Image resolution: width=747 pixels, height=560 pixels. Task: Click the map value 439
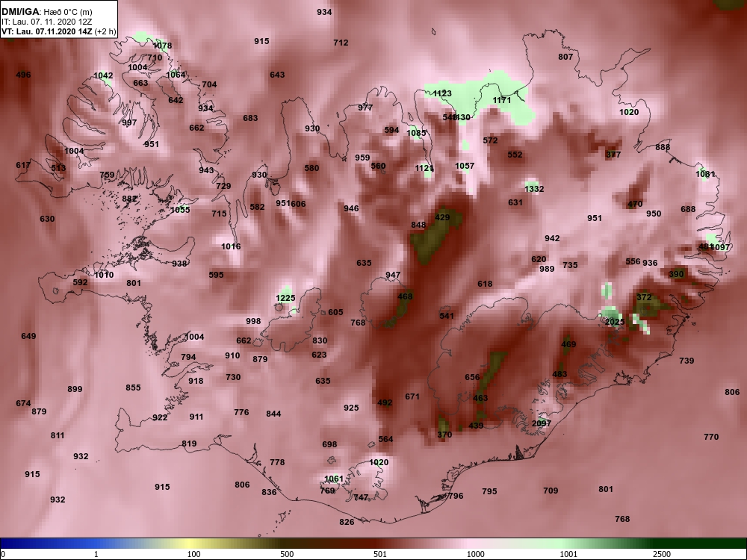pyautogui.click(x=476, y=426)
